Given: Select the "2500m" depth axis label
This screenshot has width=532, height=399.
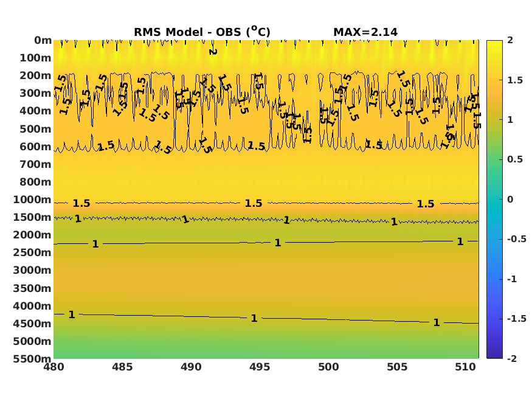Looking at the screenshot, I should pyautogui.click(x=32, y=252).
